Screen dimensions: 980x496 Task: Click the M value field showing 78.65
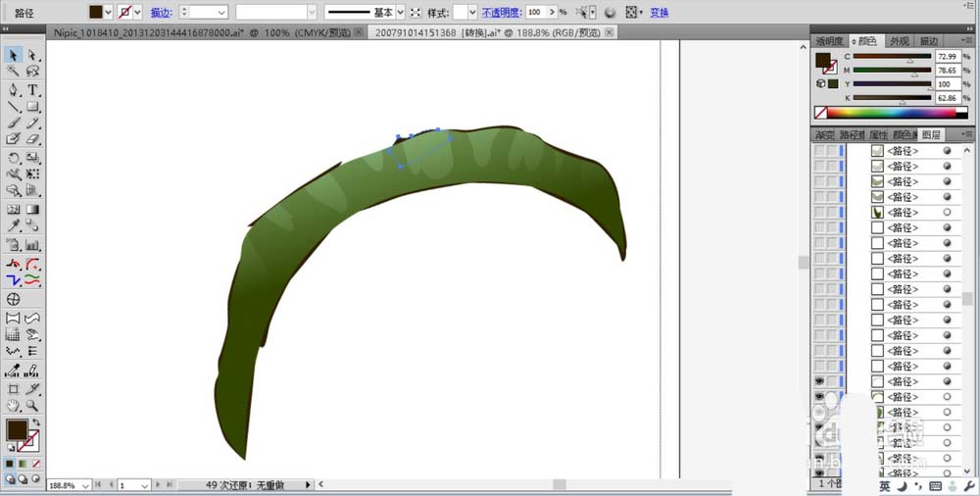(948, 71)
